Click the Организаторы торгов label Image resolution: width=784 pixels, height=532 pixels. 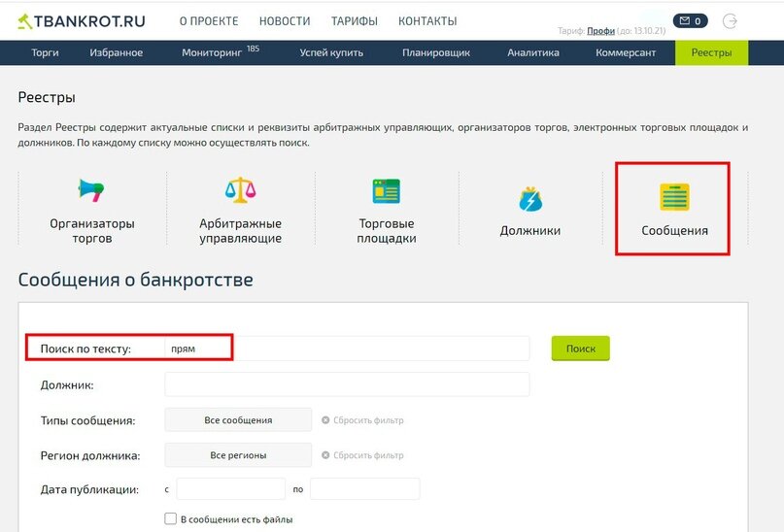tap(92, 231)
